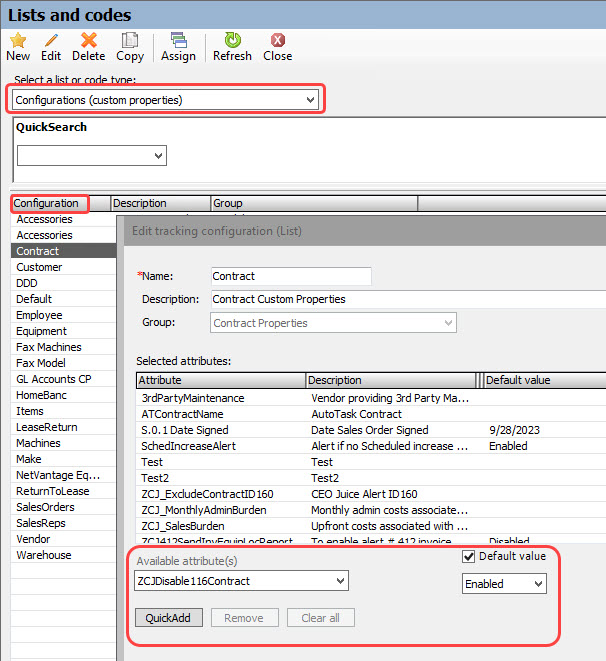This screenshot has height=661, width=606.
Task: Select the ZCJ_SalesBurden attribute row
Action: pos(371,526)
